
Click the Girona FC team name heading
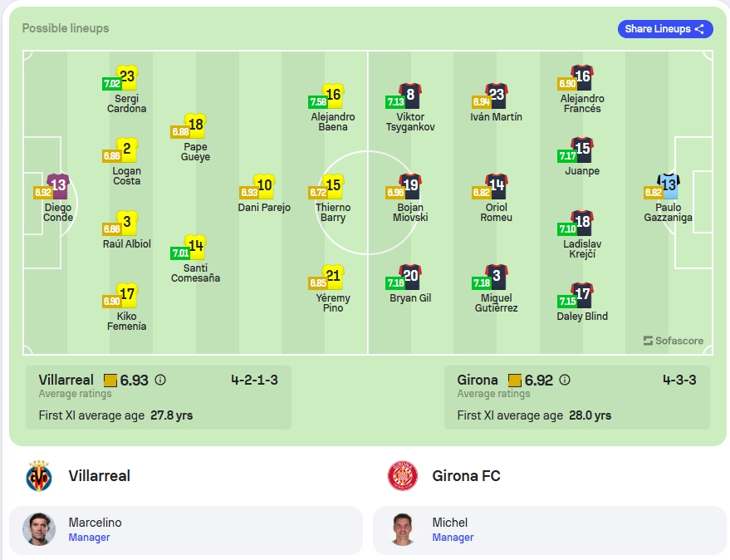466,476
